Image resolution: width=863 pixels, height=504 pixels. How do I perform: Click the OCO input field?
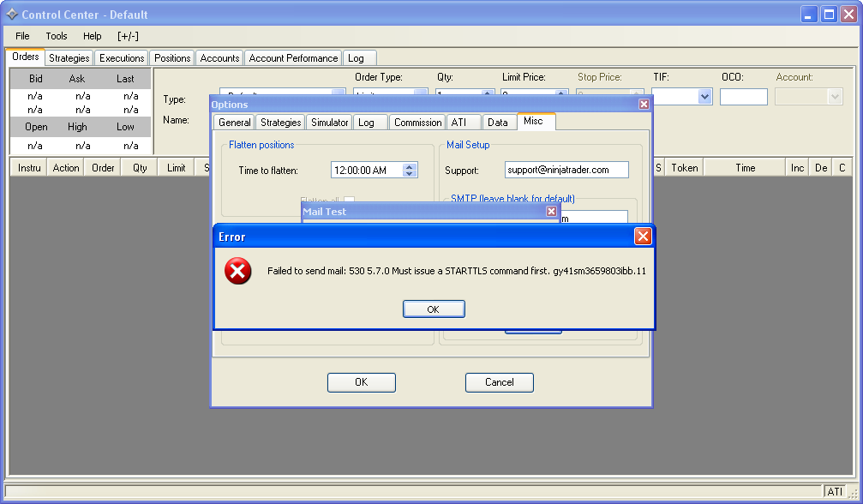(x=743, y=97)
